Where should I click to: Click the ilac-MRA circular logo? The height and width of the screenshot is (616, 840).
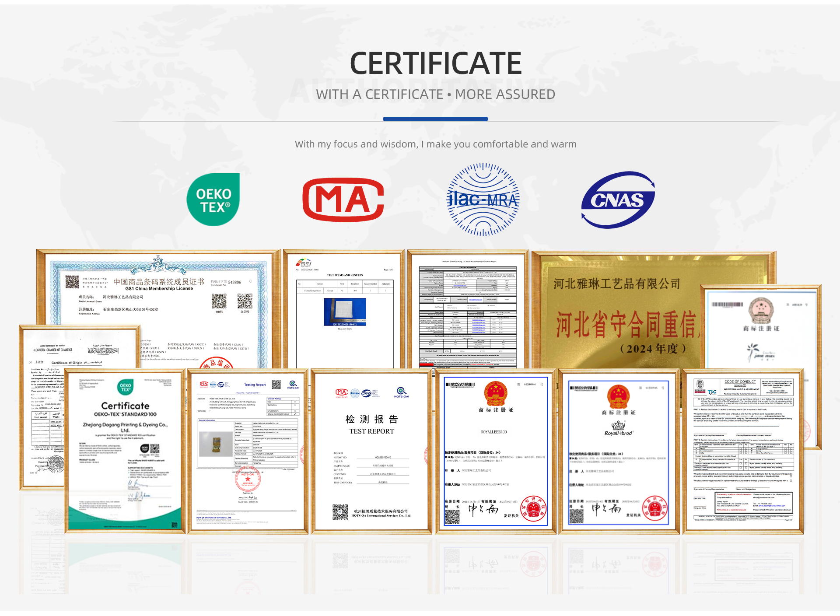click(483, 199)
